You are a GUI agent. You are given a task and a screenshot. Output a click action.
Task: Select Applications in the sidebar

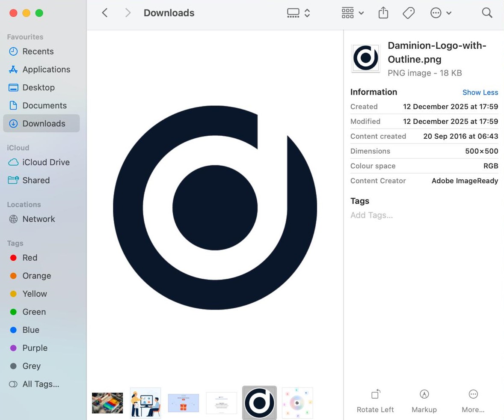pos(46,69)
